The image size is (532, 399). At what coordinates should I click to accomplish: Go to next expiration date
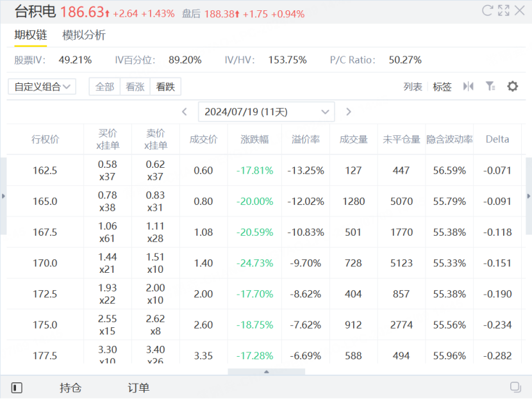[x=349, y=112]
